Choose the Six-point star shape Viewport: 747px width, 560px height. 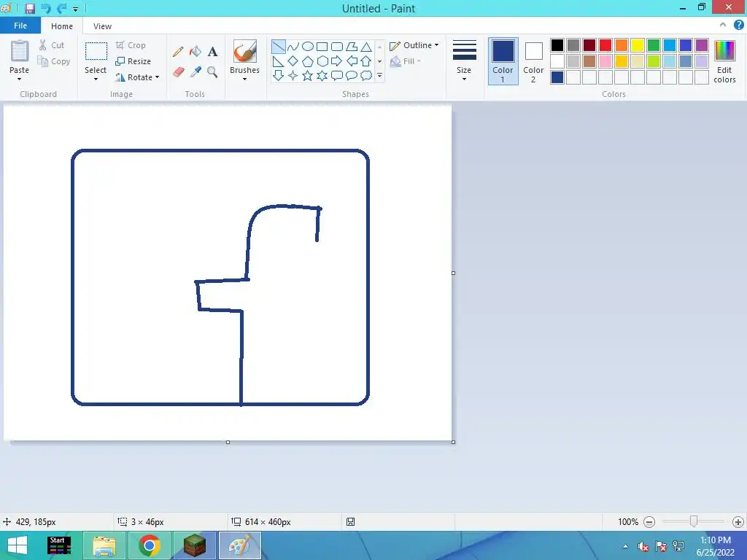pyautogui.click(x=322, y=75)
